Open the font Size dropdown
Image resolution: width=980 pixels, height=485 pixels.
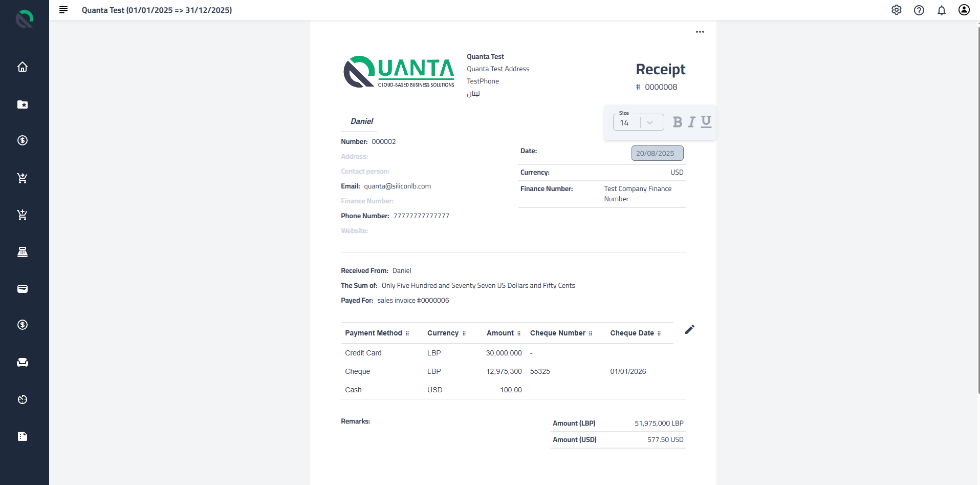650,122
